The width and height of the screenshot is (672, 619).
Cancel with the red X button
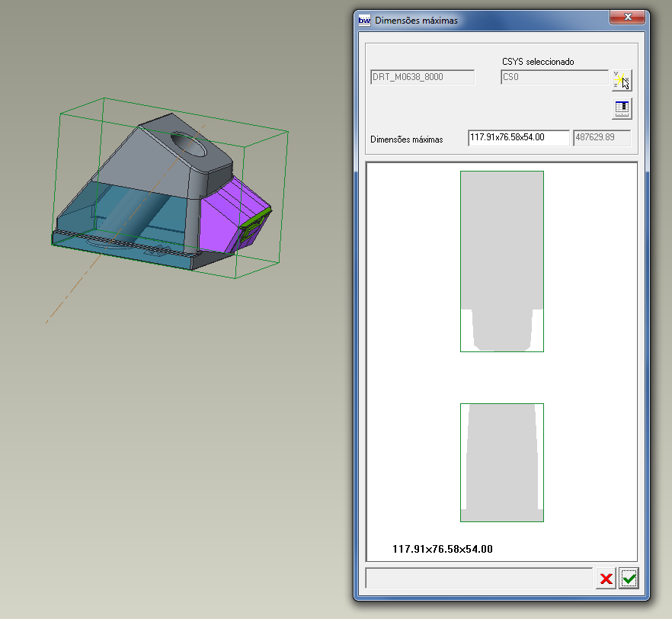[606, 579]
